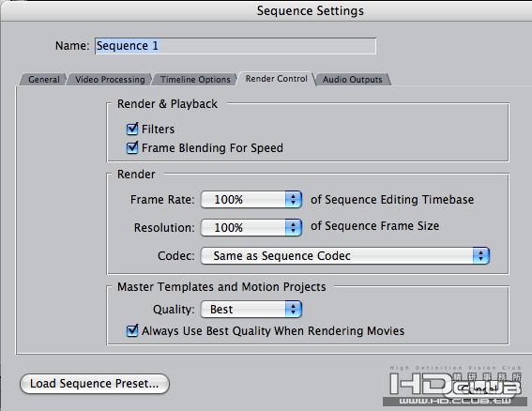Click the Frame Rate dropdown arrow stepper
Image resolution: width=532 pixels, height=411 pixels.
(293, 199)
